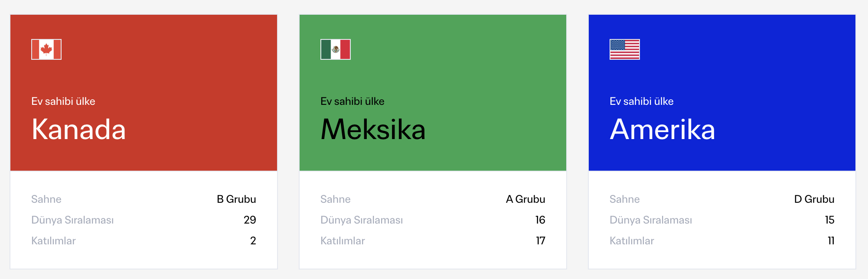Select the Sahne row on Meksika card
The width and height of the screenshot is (868, 279).
[432, 199]
